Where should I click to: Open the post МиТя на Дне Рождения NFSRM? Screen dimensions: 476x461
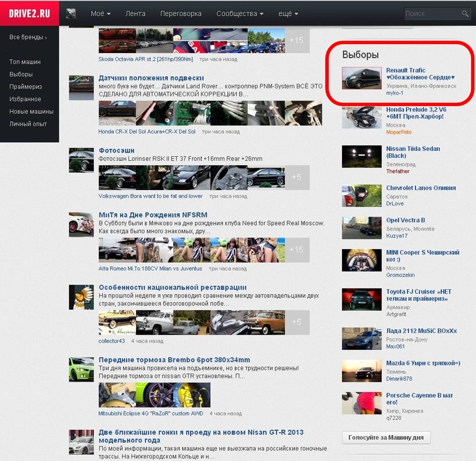(x=153, y=215)
